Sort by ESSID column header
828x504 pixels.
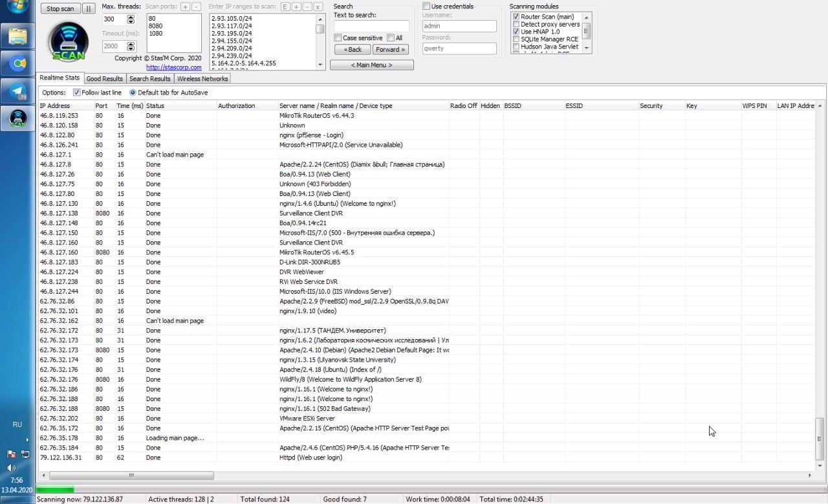(600, 105)
